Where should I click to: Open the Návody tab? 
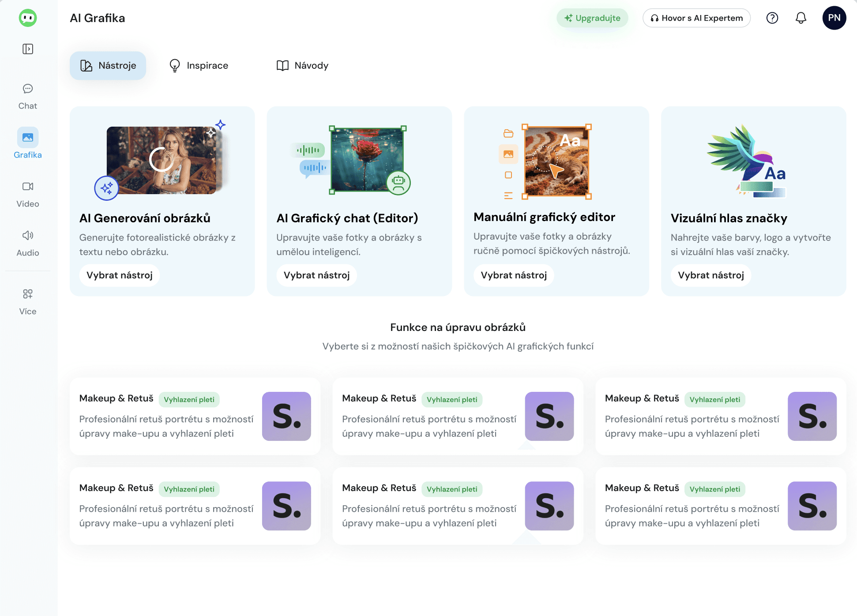click(302, 66)
